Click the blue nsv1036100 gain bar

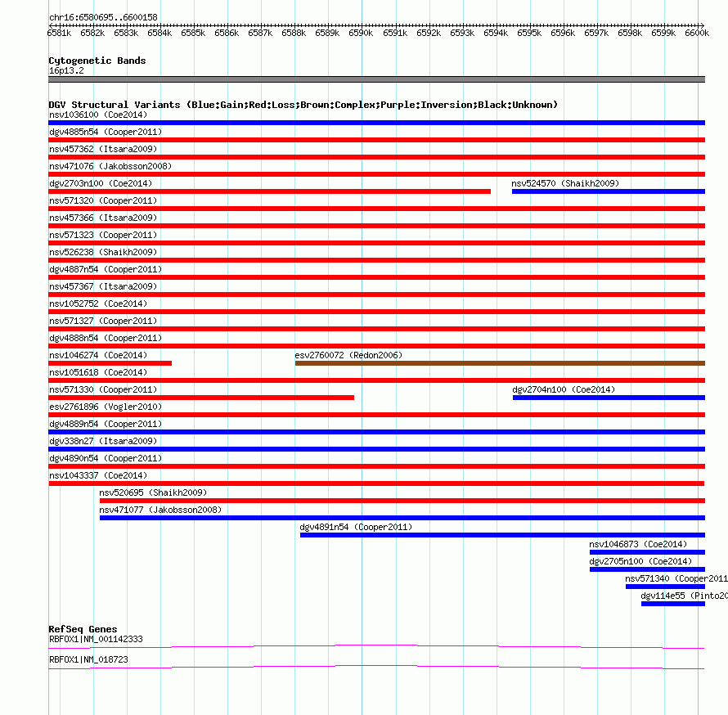(x=376, y=123)
